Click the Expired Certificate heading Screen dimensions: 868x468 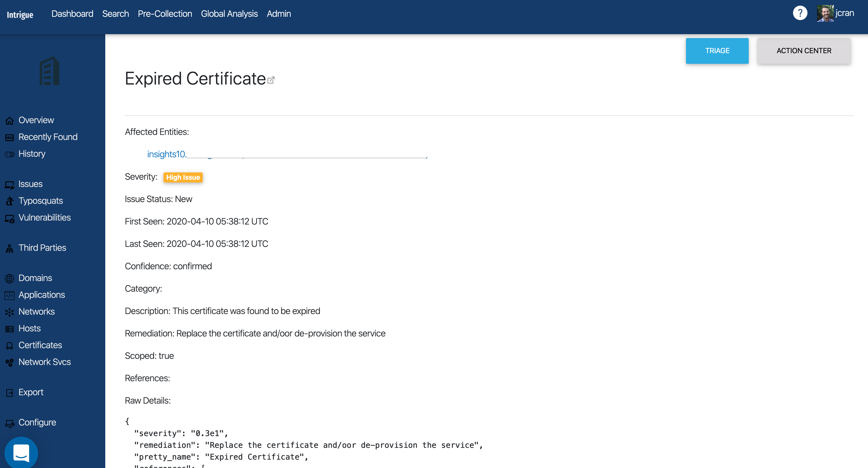point(195,78)
